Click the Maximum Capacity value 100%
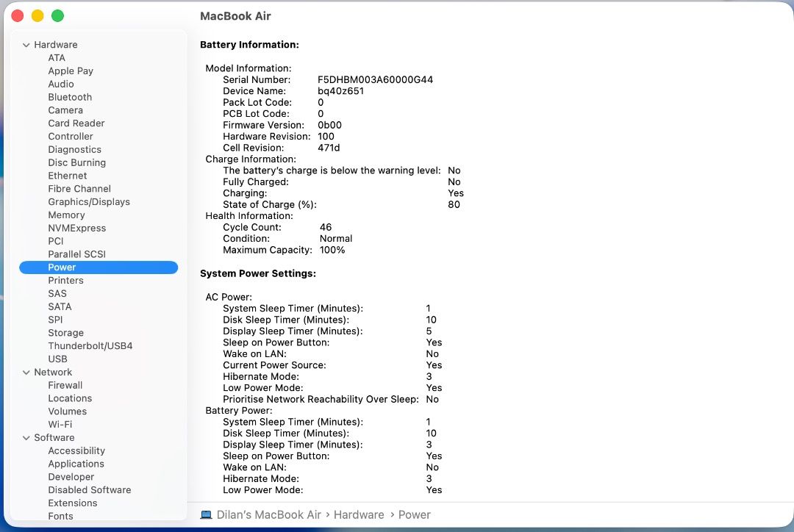794x532 pixels. click(332, 250)
